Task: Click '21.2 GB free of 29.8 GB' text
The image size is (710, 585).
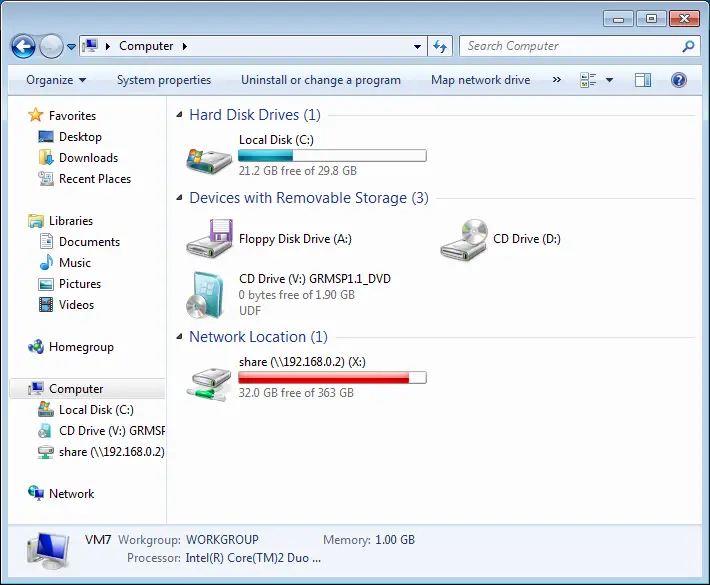Action: [x=297, y=171]
